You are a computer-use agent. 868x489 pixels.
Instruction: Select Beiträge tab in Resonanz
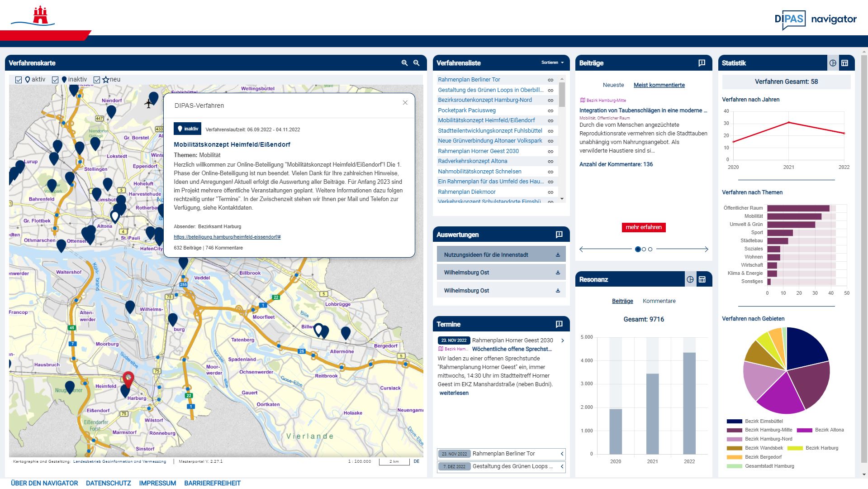click(x=622, y=301)
